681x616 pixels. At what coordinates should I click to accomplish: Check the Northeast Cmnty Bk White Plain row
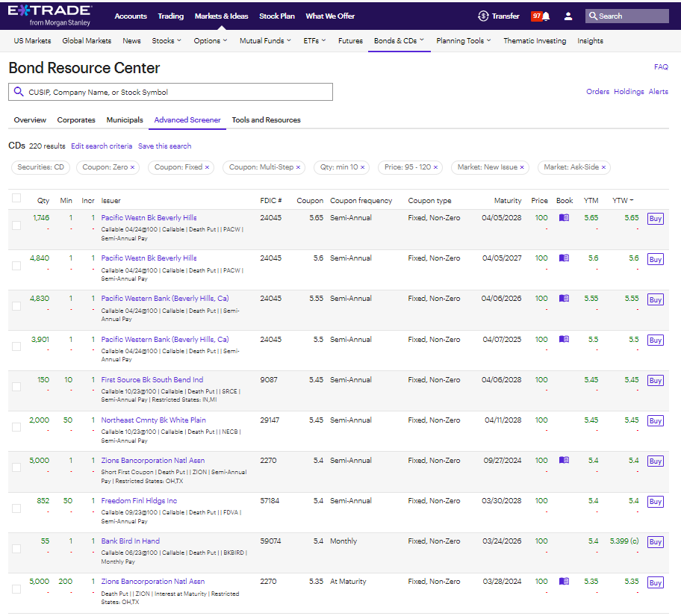coord(16,427)
